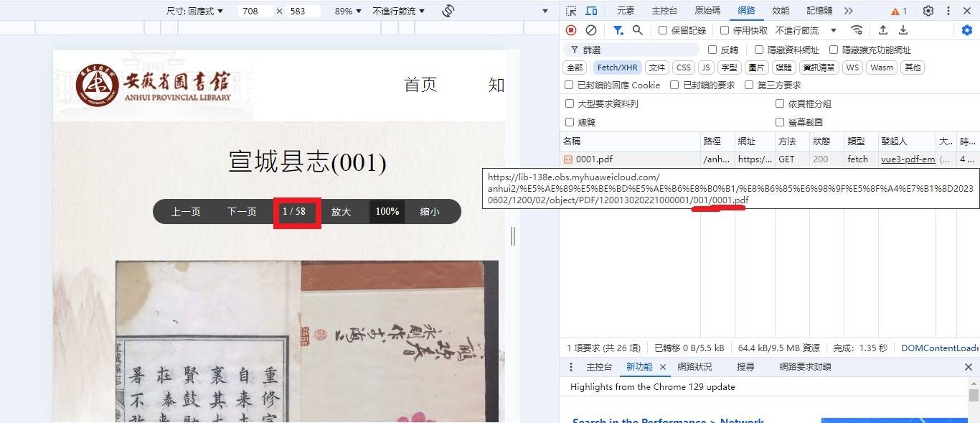The height and width of the screenshot is (423, 980).
Task: Click the search magnifier icon in Network panel
Action: coord(636,30)
